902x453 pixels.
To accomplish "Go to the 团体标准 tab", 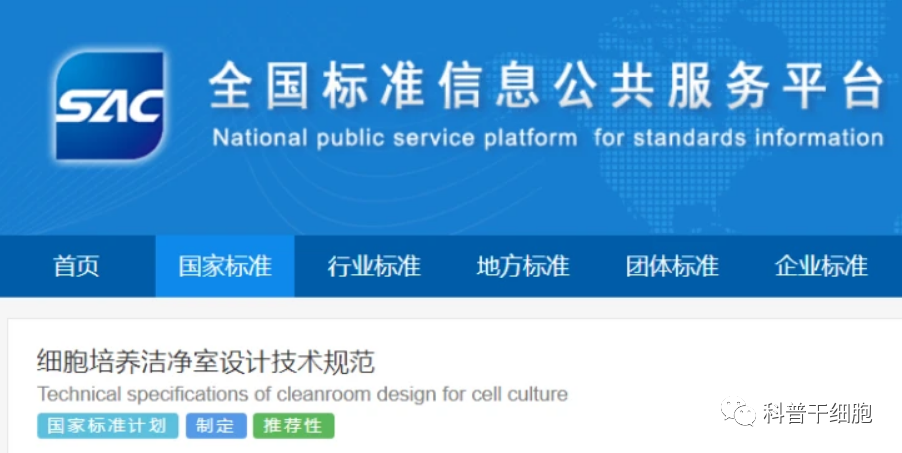I will (672, 266).
